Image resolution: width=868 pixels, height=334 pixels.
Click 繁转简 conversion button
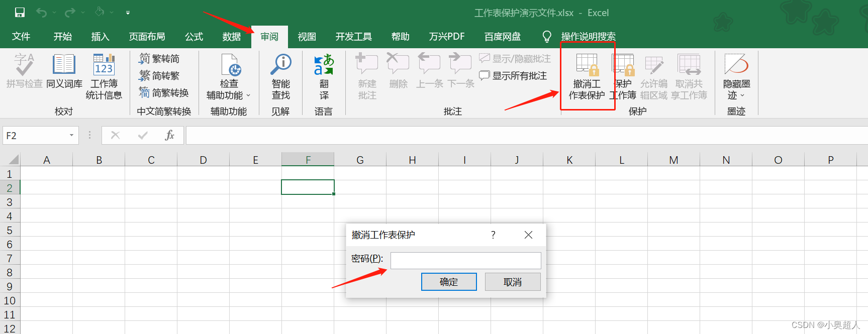[x=159, y=59]
